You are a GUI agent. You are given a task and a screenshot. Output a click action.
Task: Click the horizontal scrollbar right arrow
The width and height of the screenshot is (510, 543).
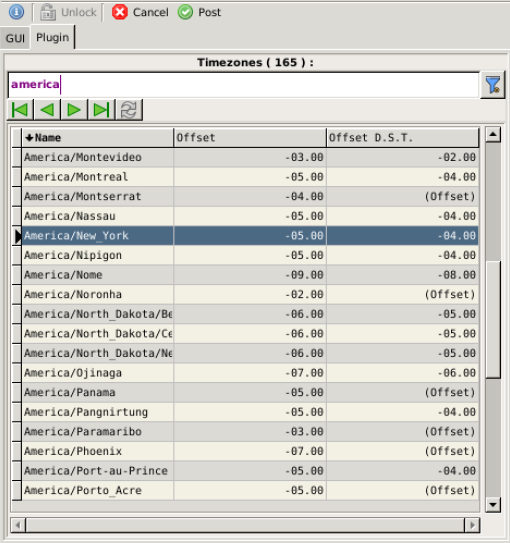click(472, 525)
